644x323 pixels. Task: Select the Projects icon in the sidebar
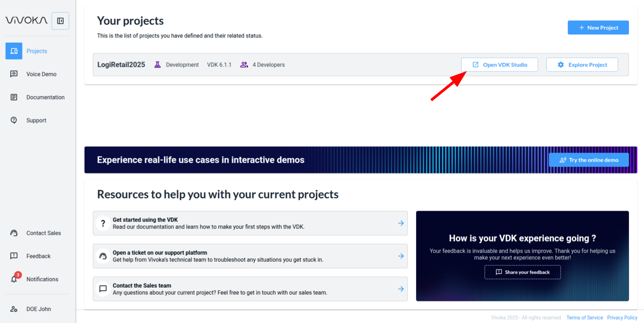tap(14, 51)
